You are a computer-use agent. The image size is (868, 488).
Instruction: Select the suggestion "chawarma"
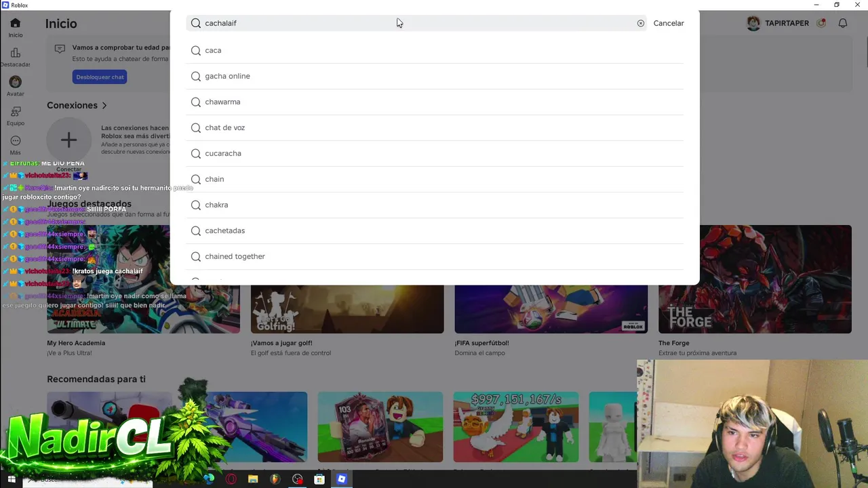435,102
